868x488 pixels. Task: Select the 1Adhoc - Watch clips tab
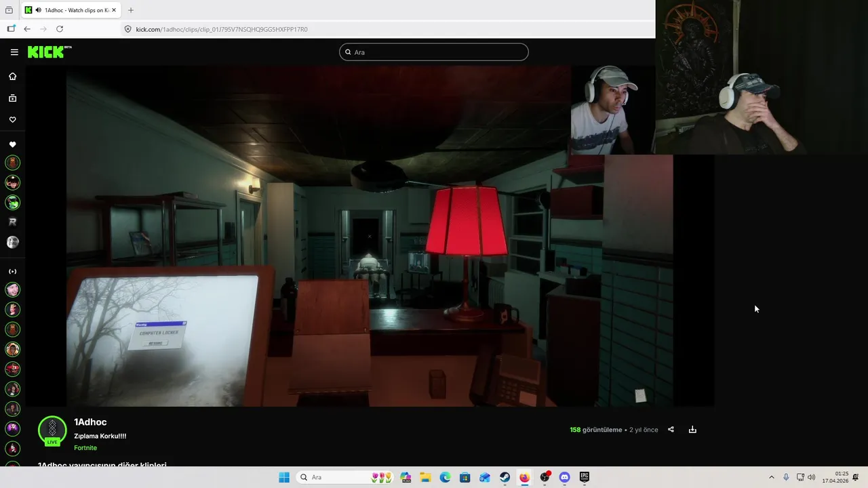(x=71, y=10)
